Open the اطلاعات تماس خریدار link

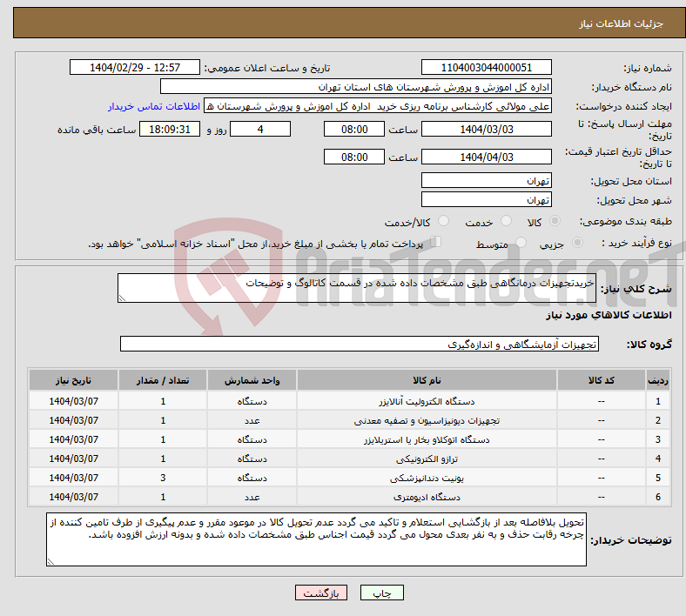point(154,107)
